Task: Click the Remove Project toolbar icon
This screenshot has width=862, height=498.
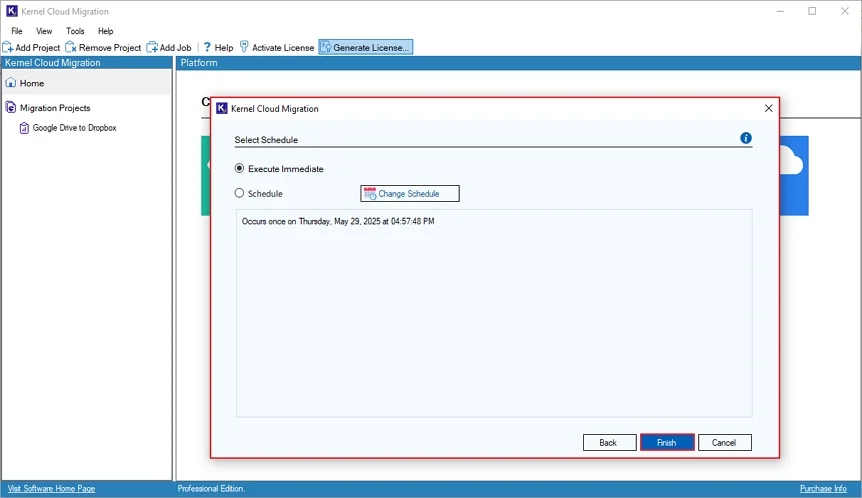Action: (x=70, y=47)
